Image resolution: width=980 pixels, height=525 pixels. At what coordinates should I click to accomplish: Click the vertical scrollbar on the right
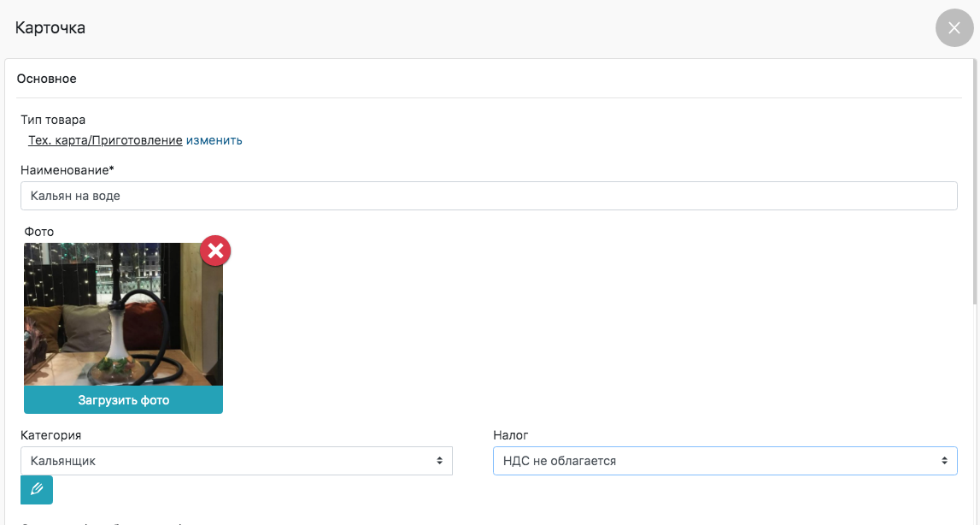click(x=976, y=180)
